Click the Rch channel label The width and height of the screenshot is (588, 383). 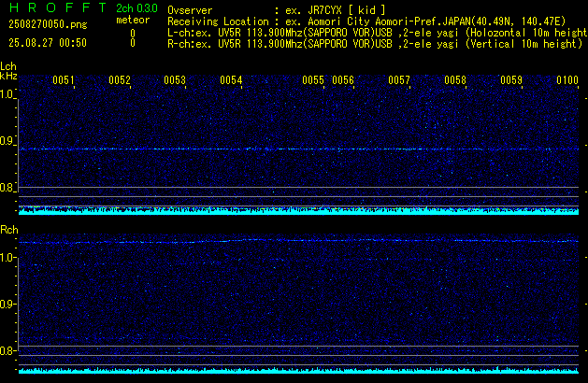(x=9, y=230)
